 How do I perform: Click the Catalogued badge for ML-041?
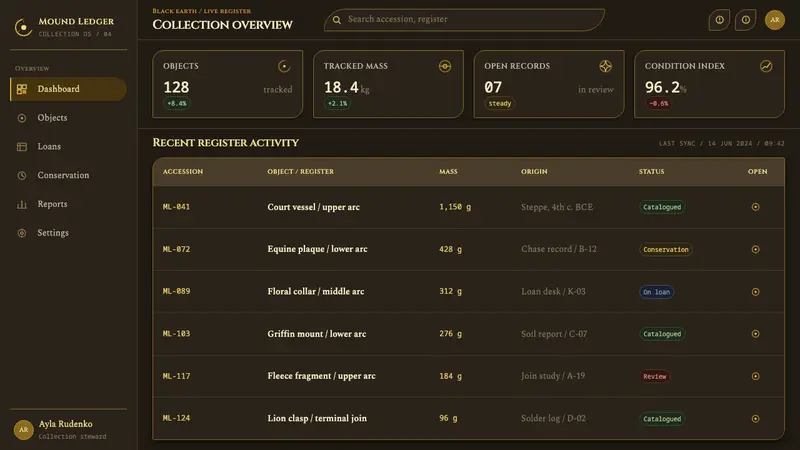[x=662, y=207]
